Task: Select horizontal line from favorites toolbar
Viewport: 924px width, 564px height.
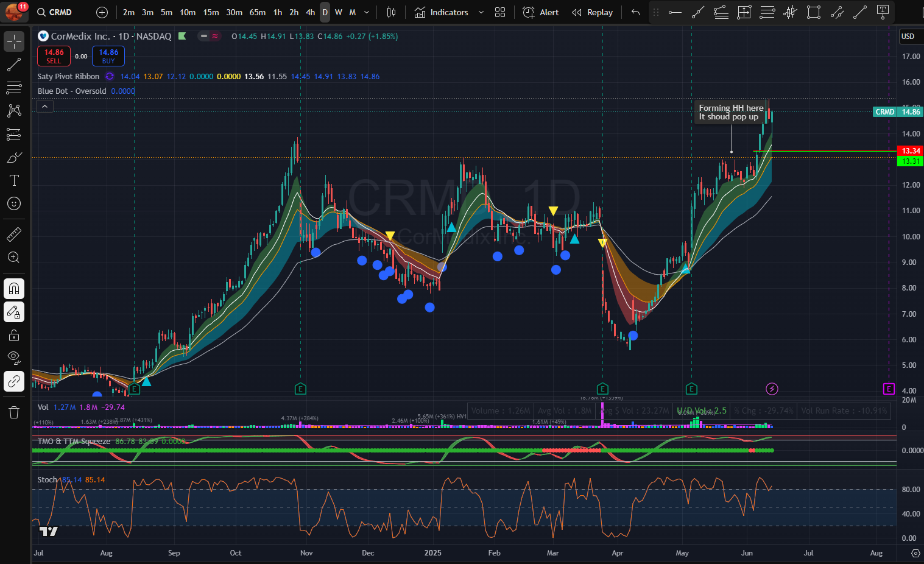Action: [x=675, y=12]
